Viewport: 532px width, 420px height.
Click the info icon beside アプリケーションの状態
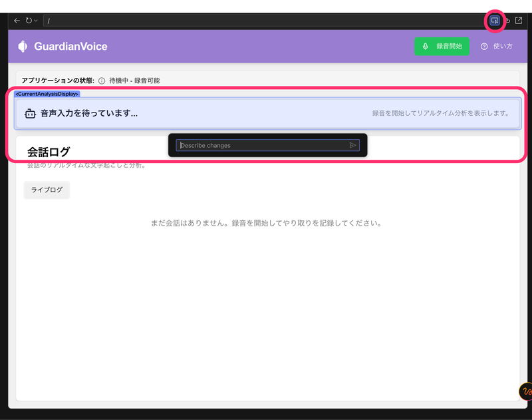(102, 81)
